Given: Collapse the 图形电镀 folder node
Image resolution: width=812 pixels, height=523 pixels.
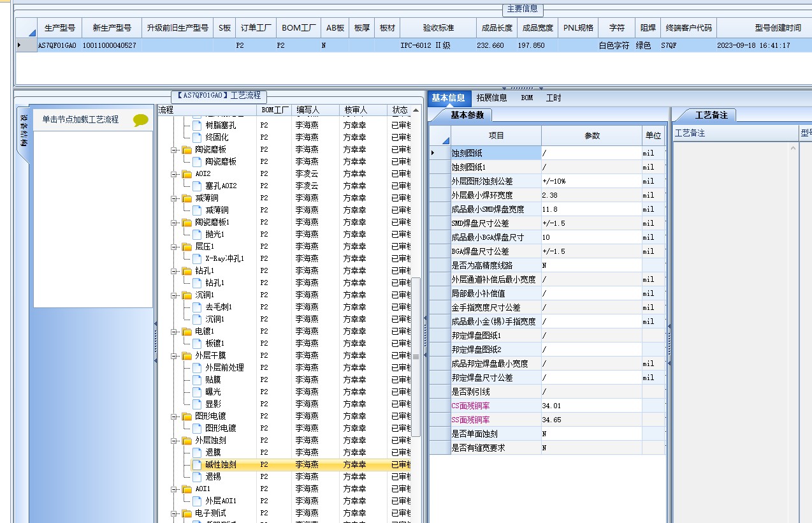Looking at the screenshot, I should [175, 416].
